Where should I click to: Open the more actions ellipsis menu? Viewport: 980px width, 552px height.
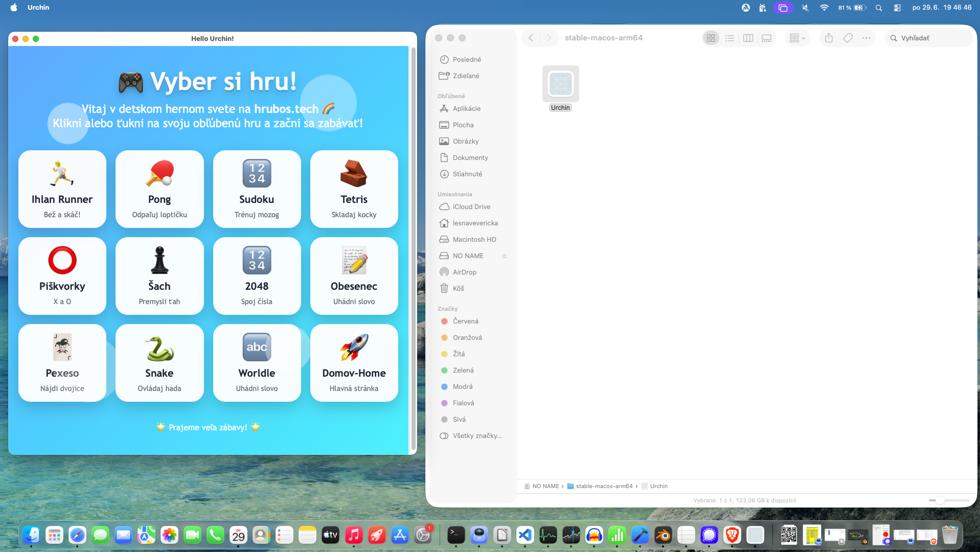866,38
